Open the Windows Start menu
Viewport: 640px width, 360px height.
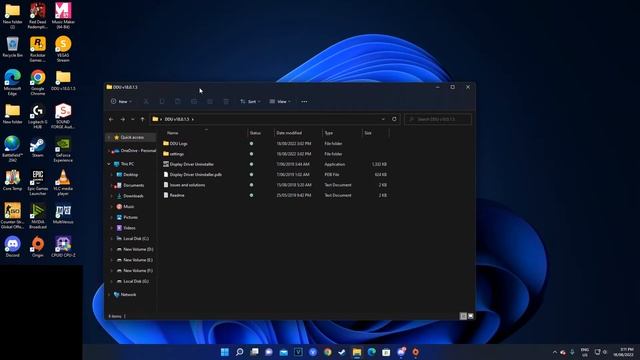(x=224, y=352)
